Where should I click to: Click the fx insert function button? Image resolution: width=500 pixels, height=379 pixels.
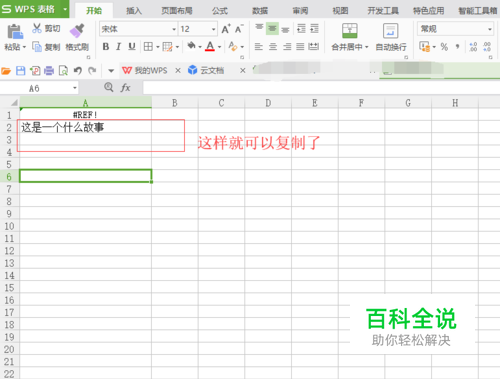(125, 88)
